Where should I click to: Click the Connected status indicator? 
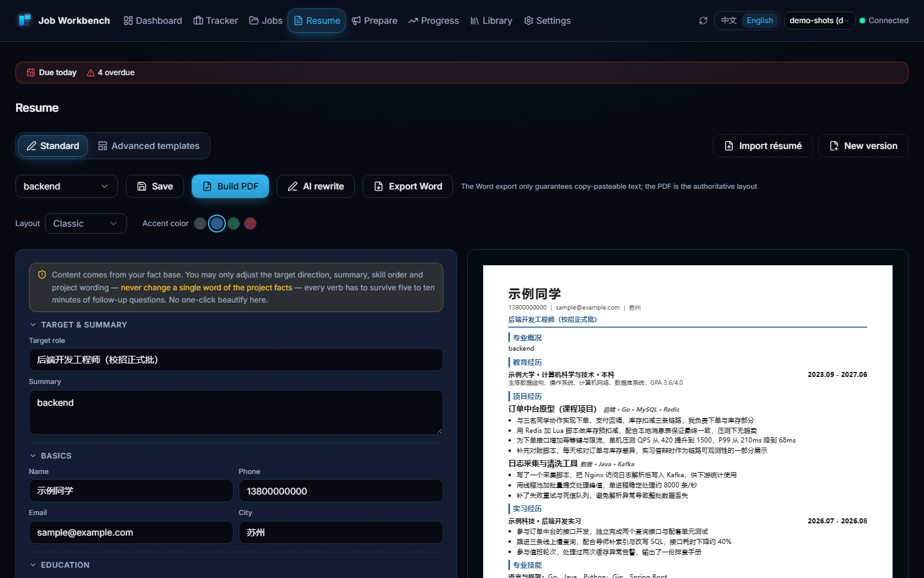(x=884, y=21)
